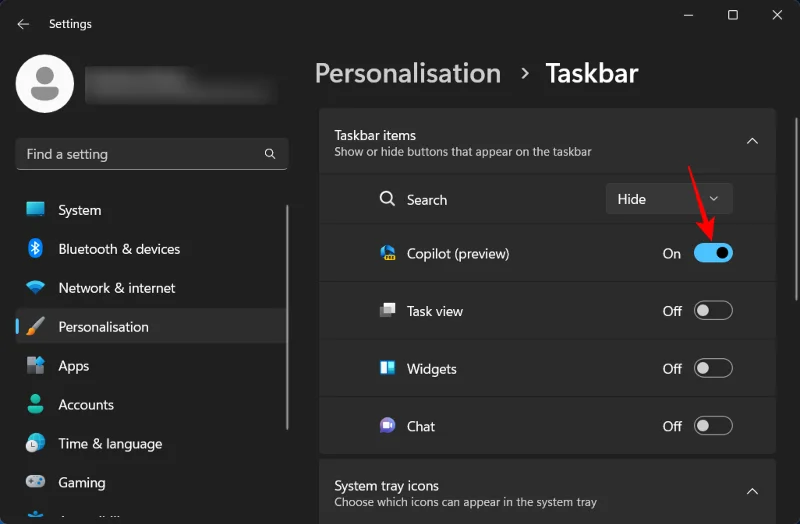Click the back arrow in Settings header
Image resolution: width=800 pixels, height=524 pixels.
tap(23, 24)
